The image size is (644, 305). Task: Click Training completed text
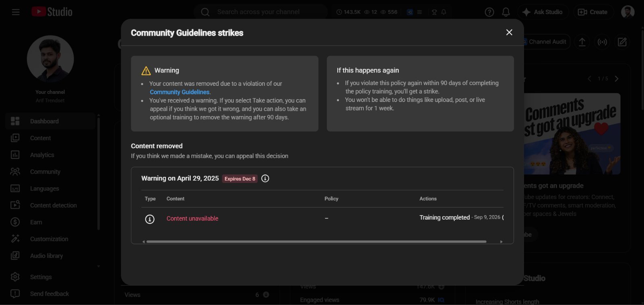pyautogui.click(x=444, y=218)
